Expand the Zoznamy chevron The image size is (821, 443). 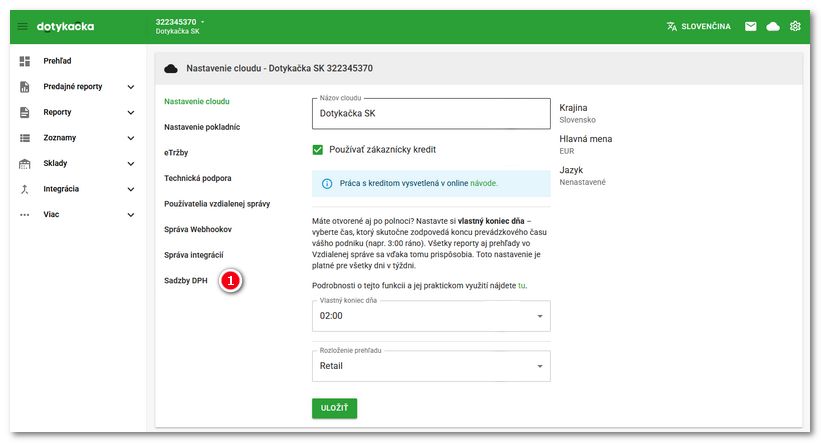(x=131, y=138)
